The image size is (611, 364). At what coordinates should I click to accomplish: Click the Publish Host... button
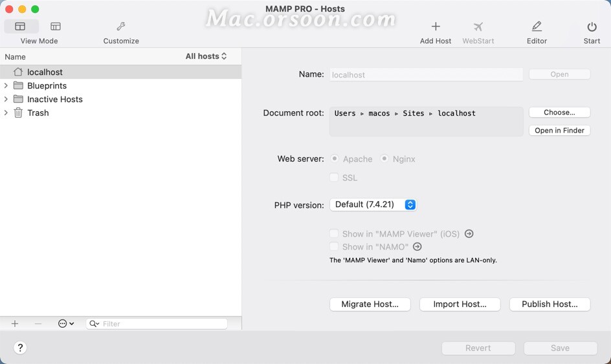550,304
